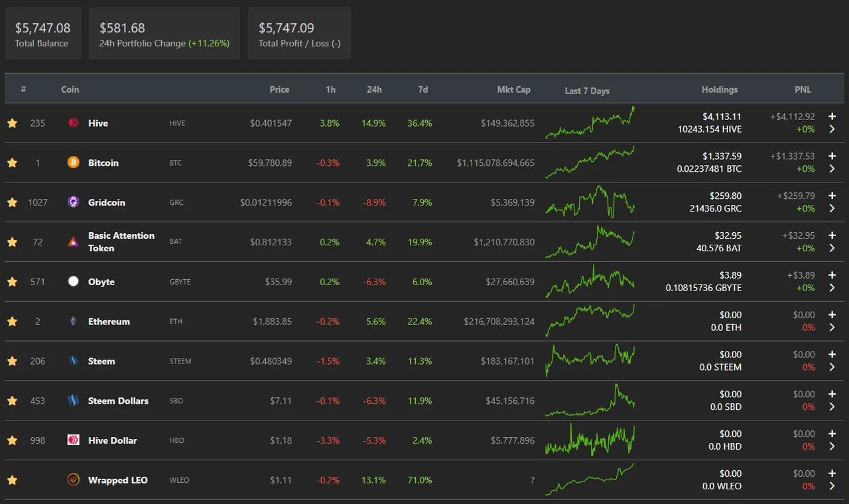Click the Obyte logo icon
Screen dimensions: 849x504
point(74,281)
